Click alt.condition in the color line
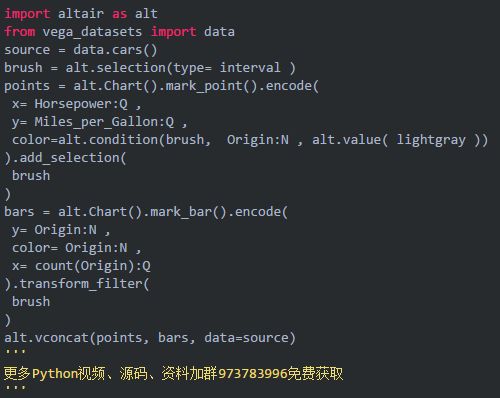Viewport: 500px width, 398px height. click(x=108, y=140)
